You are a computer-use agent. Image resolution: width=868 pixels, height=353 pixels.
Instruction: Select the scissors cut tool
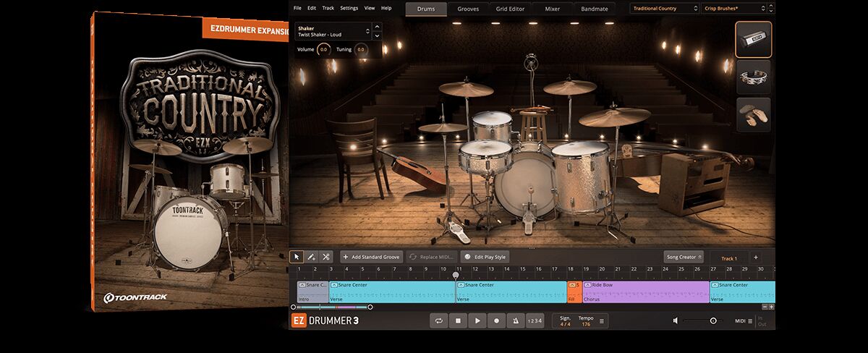[x=325, y=257]
